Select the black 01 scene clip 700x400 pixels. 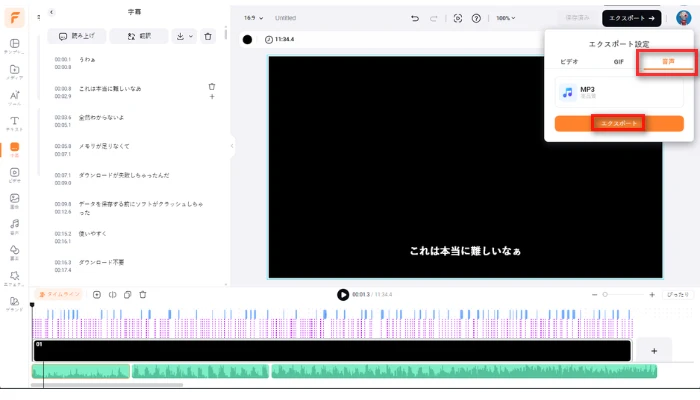tap(332, 350)
